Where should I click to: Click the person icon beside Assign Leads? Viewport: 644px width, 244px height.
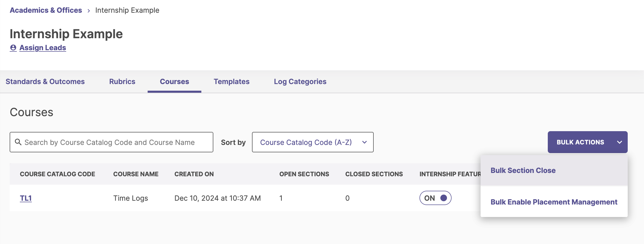pyautogui.click(x=13, y=48)
